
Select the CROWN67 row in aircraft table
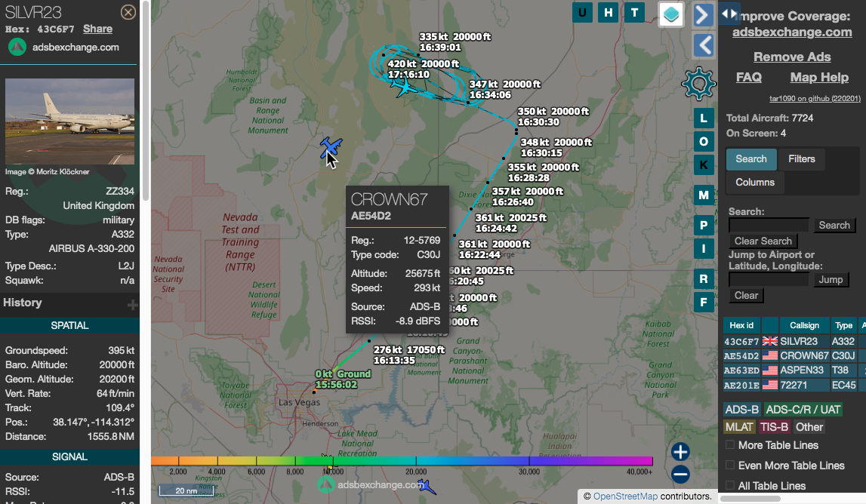tap(794, 356)
